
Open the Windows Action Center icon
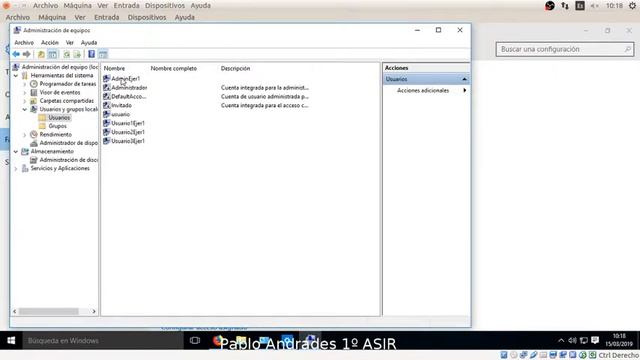click(595, 340)
